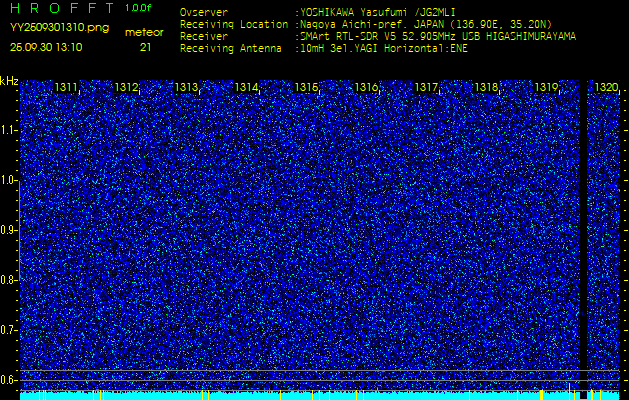The image size is (629, 400).
Task: Select the 1312 time marker
Action: coord(126,88)
